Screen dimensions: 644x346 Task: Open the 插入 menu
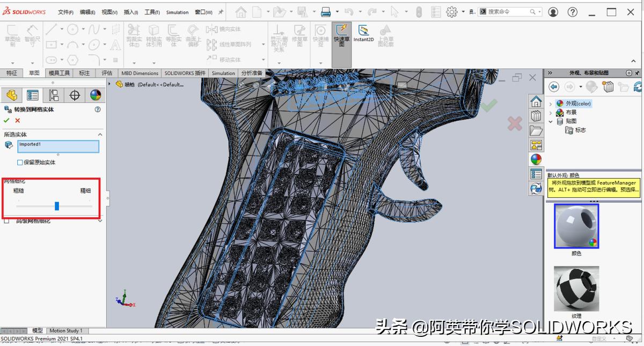pyautogui.click(x=130, y=12)
